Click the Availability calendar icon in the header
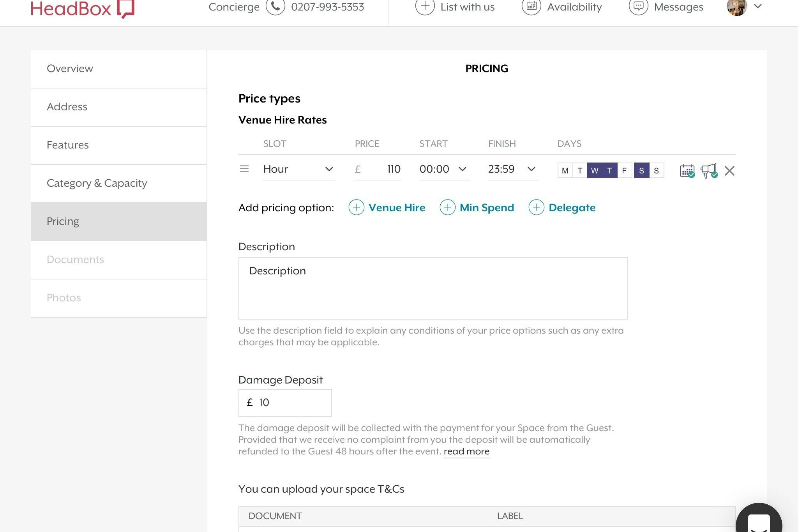The height and width of the screenshot is (532, 798). tap(531, 7)
